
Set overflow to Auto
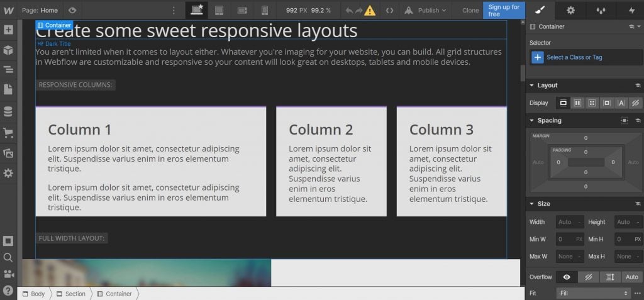click(632, 277)
